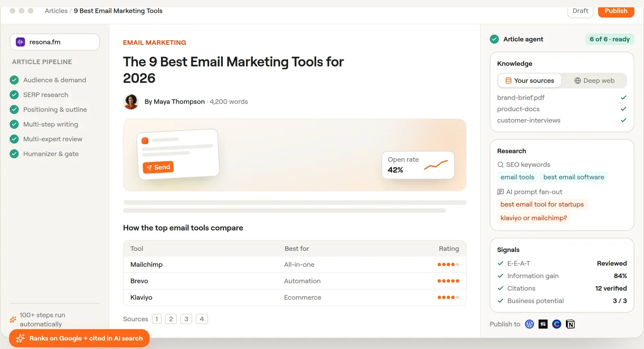
Task: Go to Articles in the breadcrumb
Action: [56, 11]
